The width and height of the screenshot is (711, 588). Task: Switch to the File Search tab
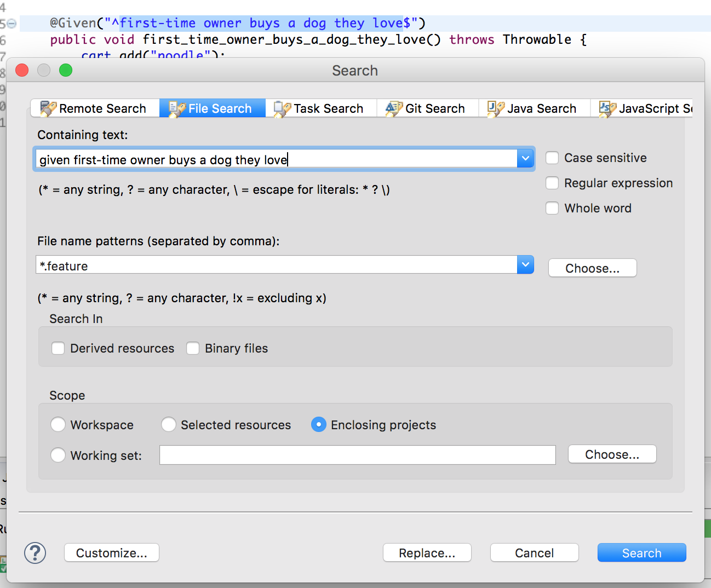coord(212,108)
